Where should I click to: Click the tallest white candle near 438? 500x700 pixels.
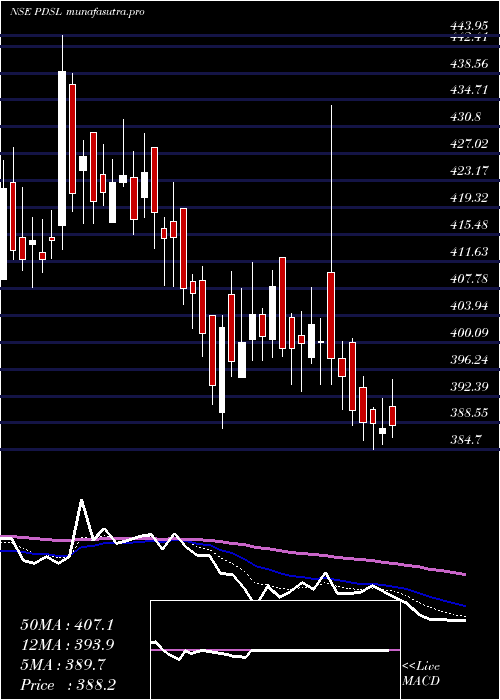pyautogui.click(x=62, y=148)
